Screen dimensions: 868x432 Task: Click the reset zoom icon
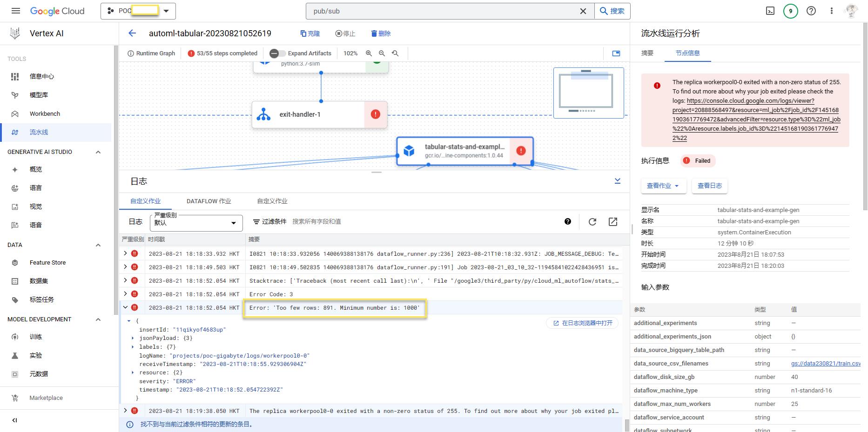point(395,53)
